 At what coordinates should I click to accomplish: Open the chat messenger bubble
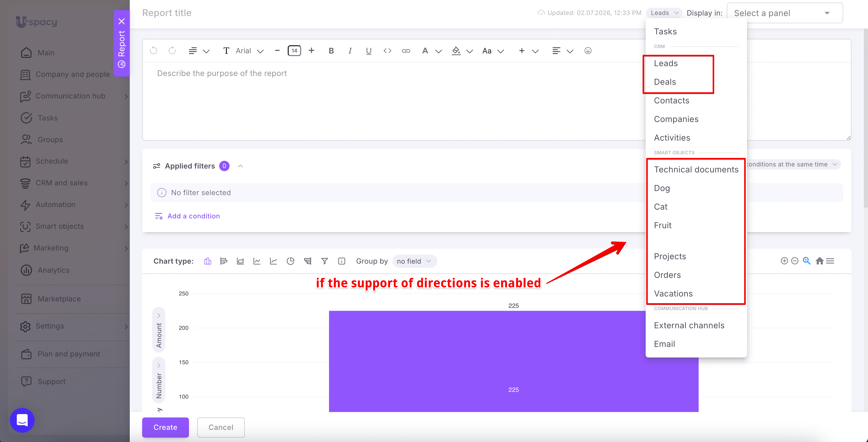click(22, 420)
